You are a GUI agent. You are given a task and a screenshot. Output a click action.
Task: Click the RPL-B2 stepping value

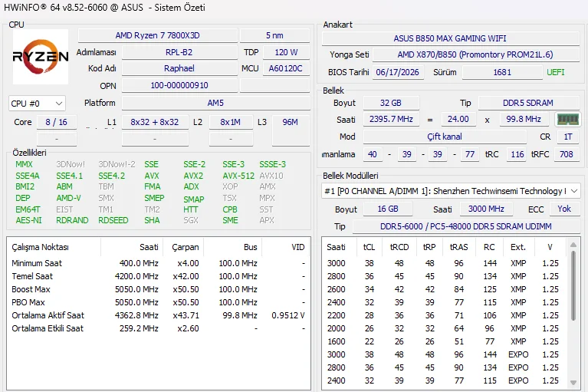click(179, 52)
